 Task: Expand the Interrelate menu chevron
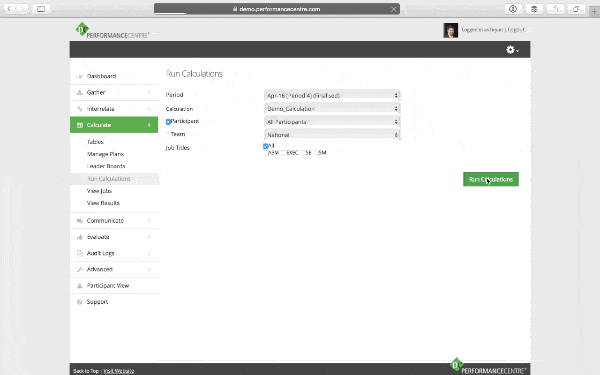149,109
